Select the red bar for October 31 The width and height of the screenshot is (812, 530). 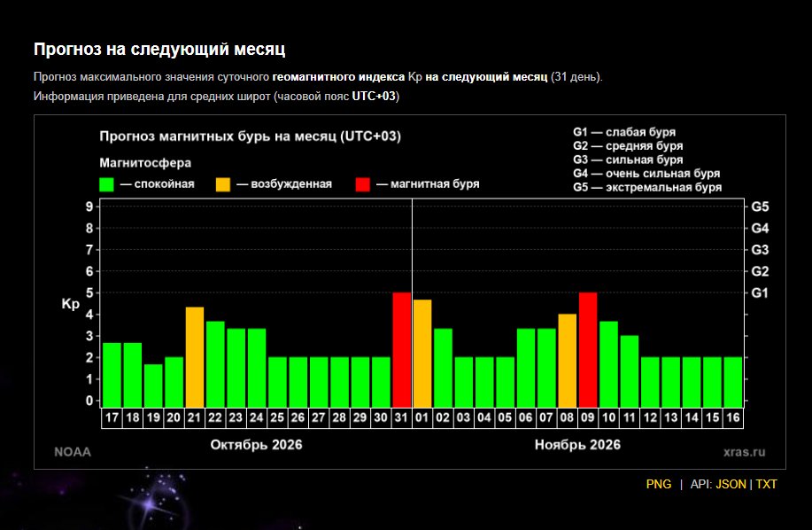tap(401, 350)
